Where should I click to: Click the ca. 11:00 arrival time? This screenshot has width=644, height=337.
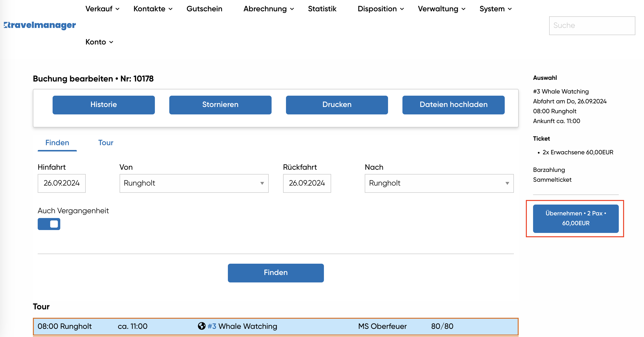coord(133,326)
